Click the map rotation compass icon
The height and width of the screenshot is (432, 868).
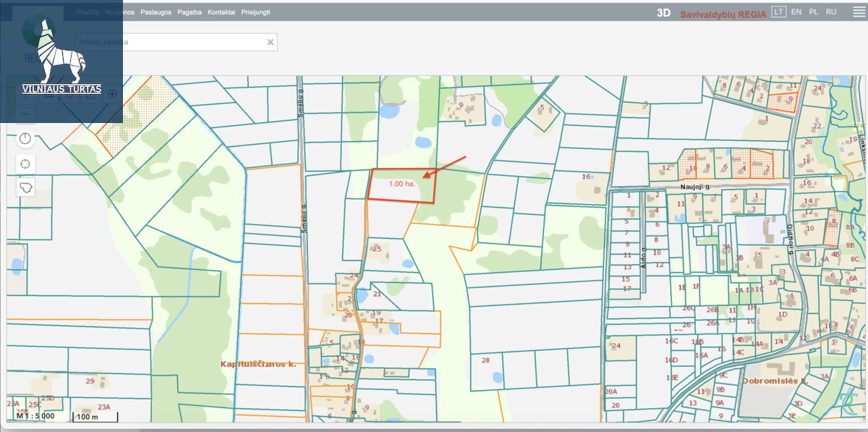coord(25,138)
